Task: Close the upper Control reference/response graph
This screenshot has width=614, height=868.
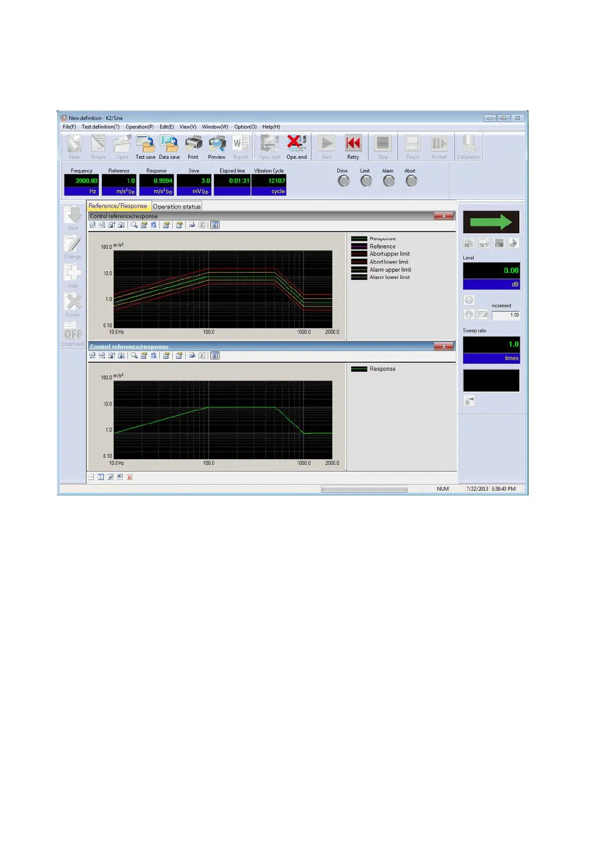Action: tap(443, 216)
